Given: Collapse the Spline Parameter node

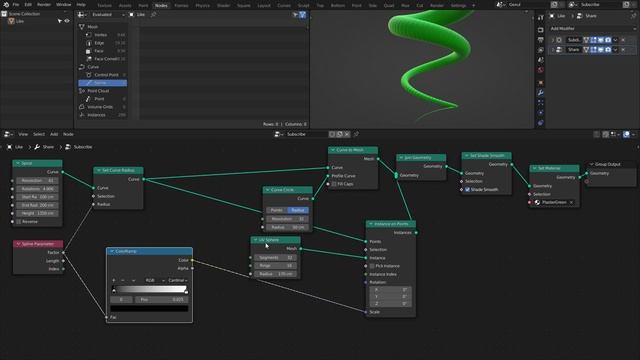Looking at the screenshot, I should [18, 244].
